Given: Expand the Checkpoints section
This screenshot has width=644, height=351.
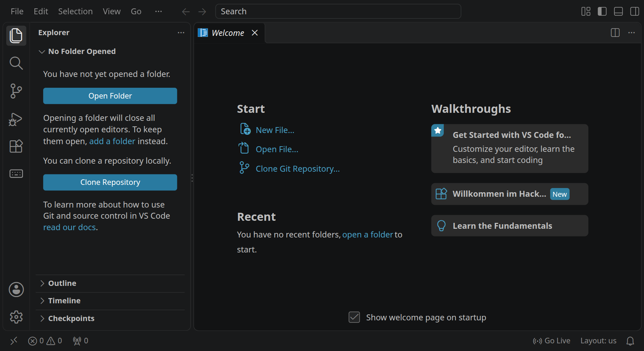Looking at the screenshot, I should [x=110, y=319].
